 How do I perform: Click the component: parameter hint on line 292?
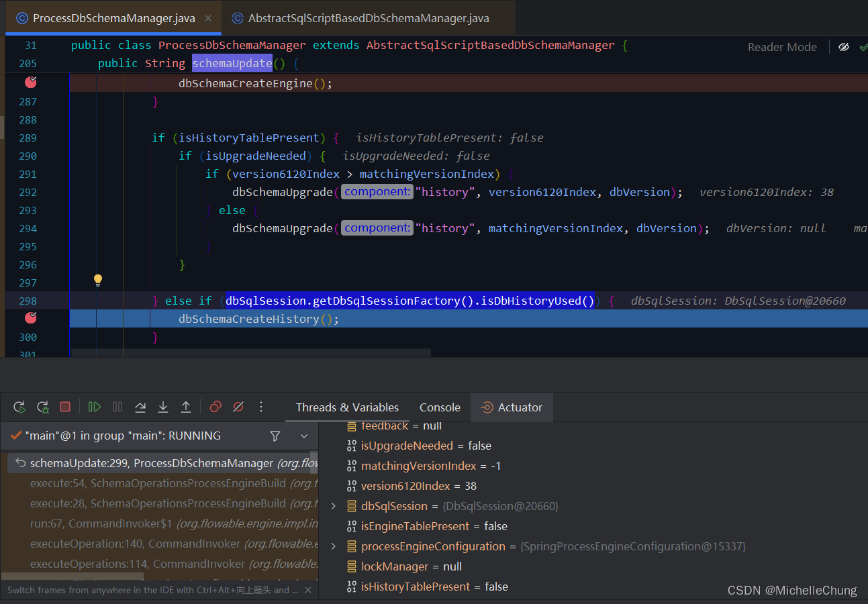377,192
